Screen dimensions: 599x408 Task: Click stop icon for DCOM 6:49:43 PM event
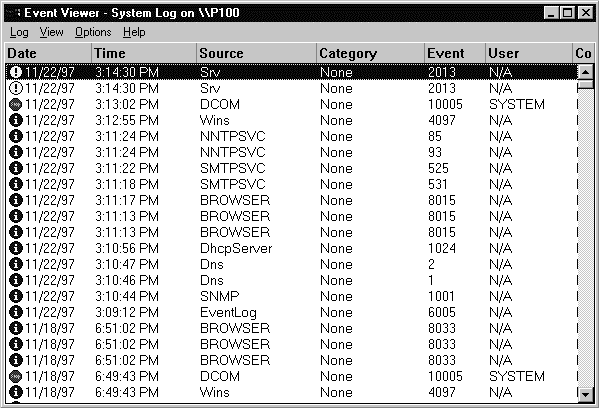(16, 376)
